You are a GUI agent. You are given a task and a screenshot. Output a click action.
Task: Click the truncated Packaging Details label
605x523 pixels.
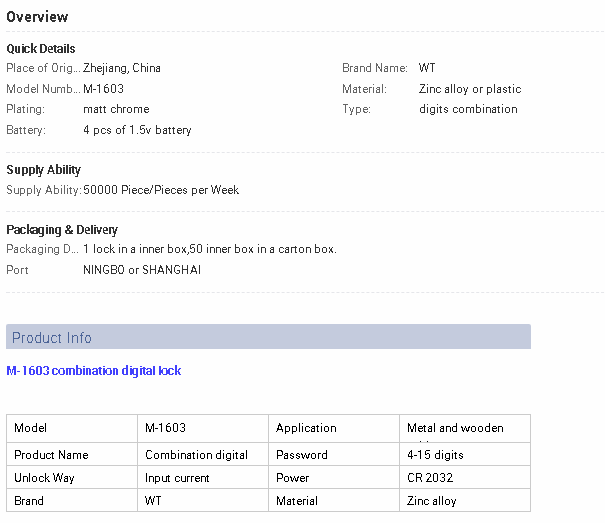42,249
